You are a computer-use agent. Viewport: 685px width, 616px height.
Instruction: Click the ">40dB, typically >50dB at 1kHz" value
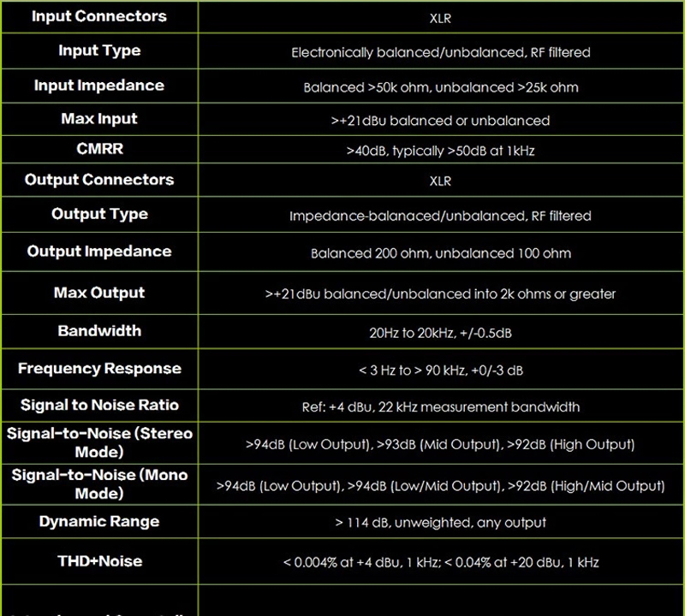click(x=441, y=151)
